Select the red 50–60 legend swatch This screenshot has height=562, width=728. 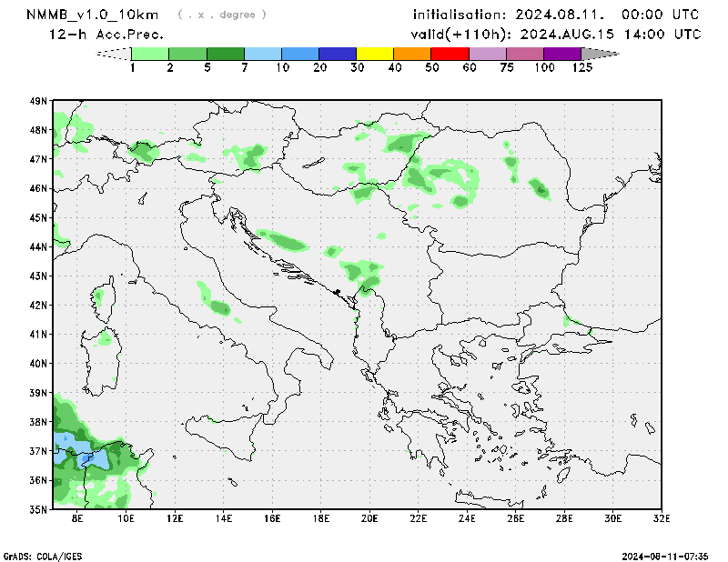pos(450,54)
